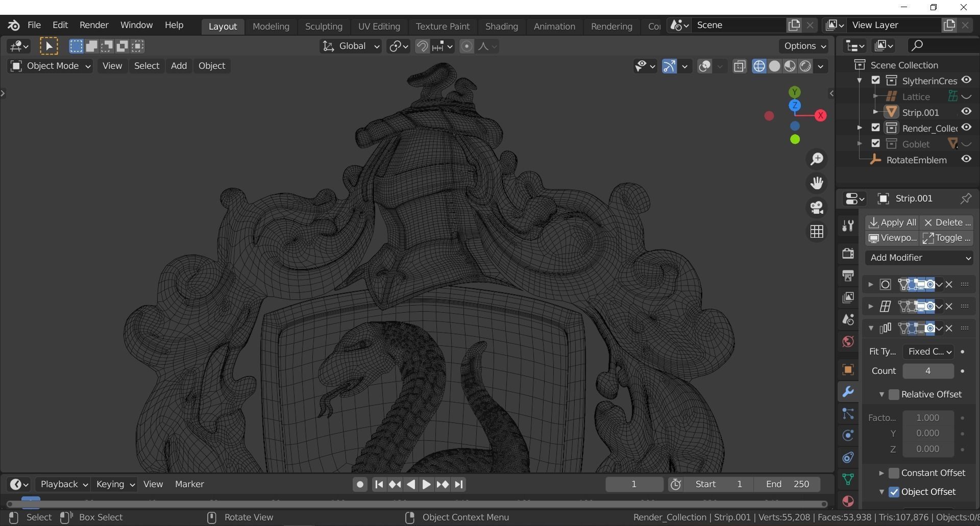
Task: Switch to rendered viewport shading
Action: pyautogui.click(x=805, y=66)
